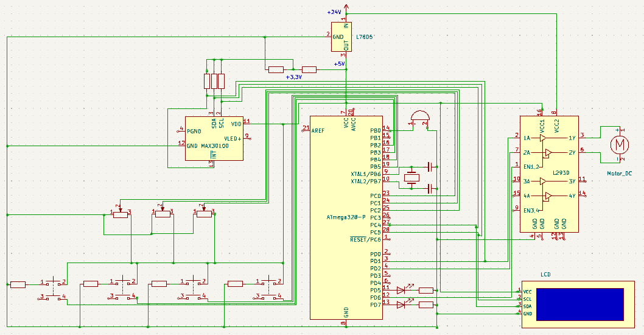
Task: Select the L293D motor driver chip
Action: pos(548,174)
